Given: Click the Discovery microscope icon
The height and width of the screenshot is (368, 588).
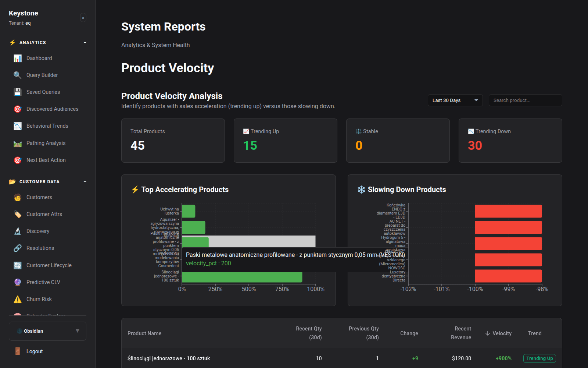Looking at the screenshot, I should click(18, 231).
